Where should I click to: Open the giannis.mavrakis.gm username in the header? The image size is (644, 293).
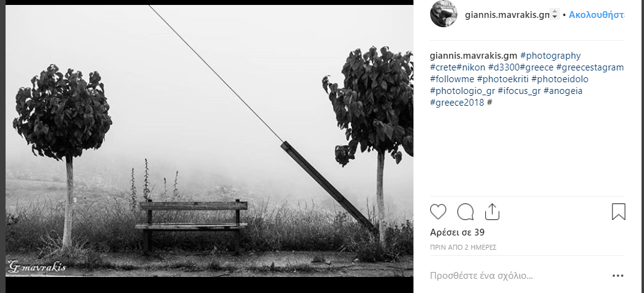(507, 15)
